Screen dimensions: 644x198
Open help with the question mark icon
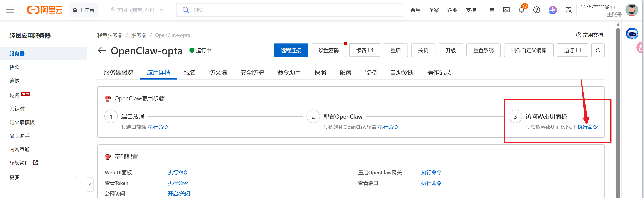click(x=536, y=10)
